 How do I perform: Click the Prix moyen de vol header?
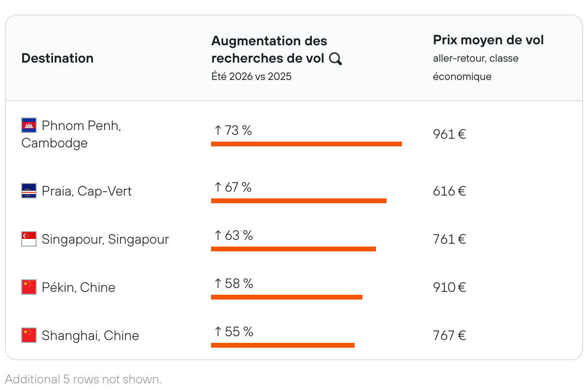coord(488,40)
